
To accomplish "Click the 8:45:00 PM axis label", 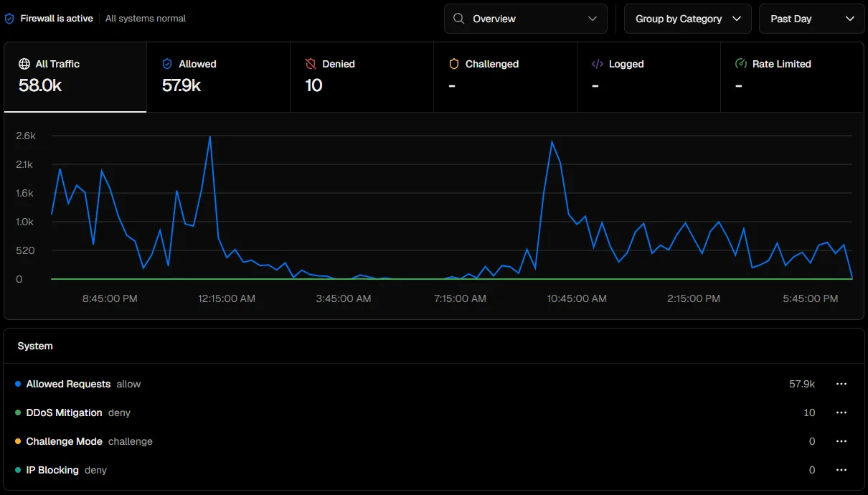I will click(110, 298).
